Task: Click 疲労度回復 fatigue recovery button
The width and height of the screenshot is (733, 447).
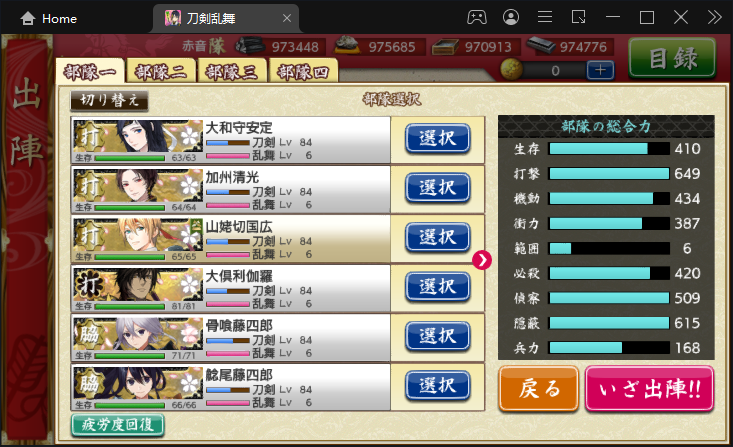Action: [x=118, y=425]
